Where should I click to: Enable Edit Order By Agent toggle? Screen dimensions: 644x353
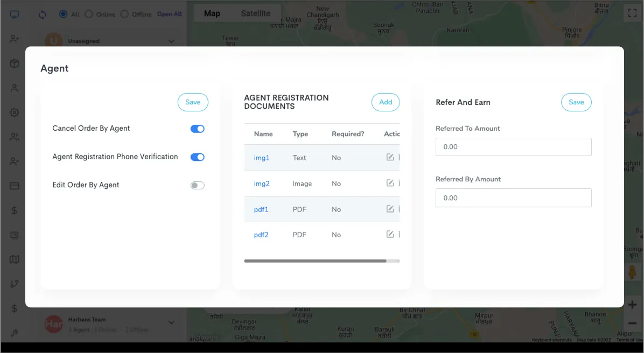[x=197, y=186]
